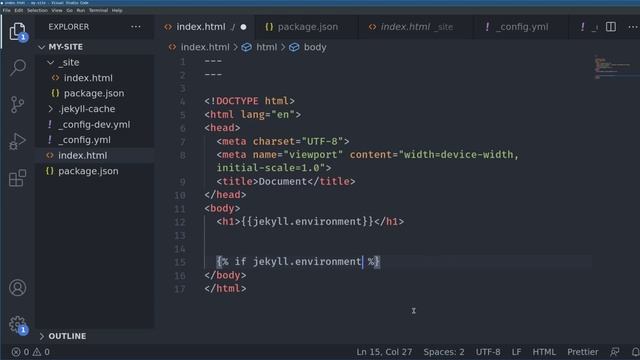Click the DOCTYPE html line of code
Screen dimensions: 640x360
point(249,101)
